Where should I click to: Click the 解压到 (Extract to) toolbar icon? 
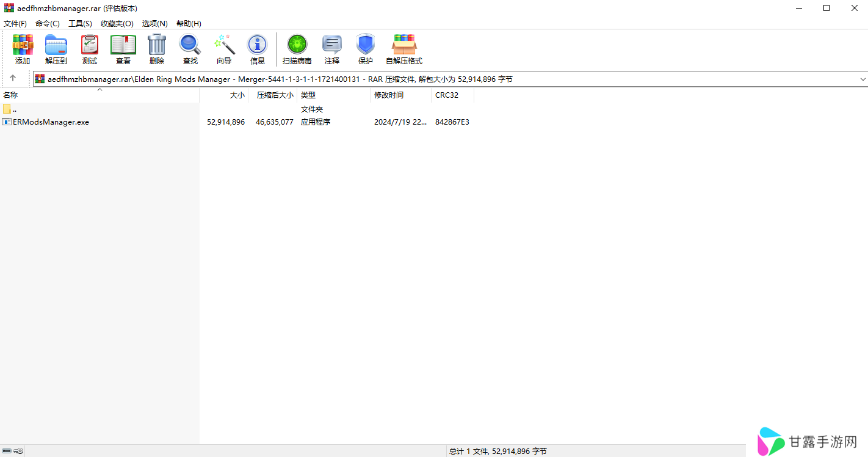pyautogui.click(x=56, y=45)
